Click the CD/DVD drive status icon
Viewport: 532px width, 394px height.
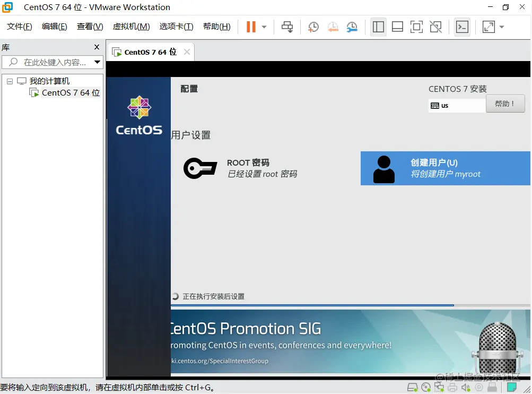coord(426,387)
